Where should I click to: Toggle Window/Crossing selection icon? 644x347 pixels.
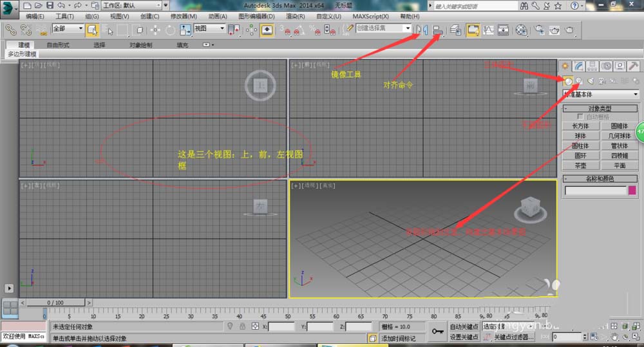tap(139, 30)
